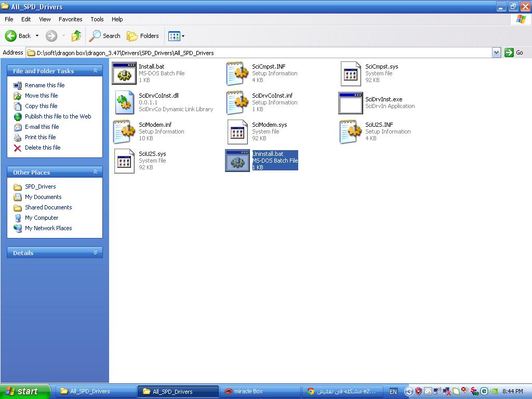Select the SciModem.inf file icon
Screen dimensions: 532x399
pos(124,131)
